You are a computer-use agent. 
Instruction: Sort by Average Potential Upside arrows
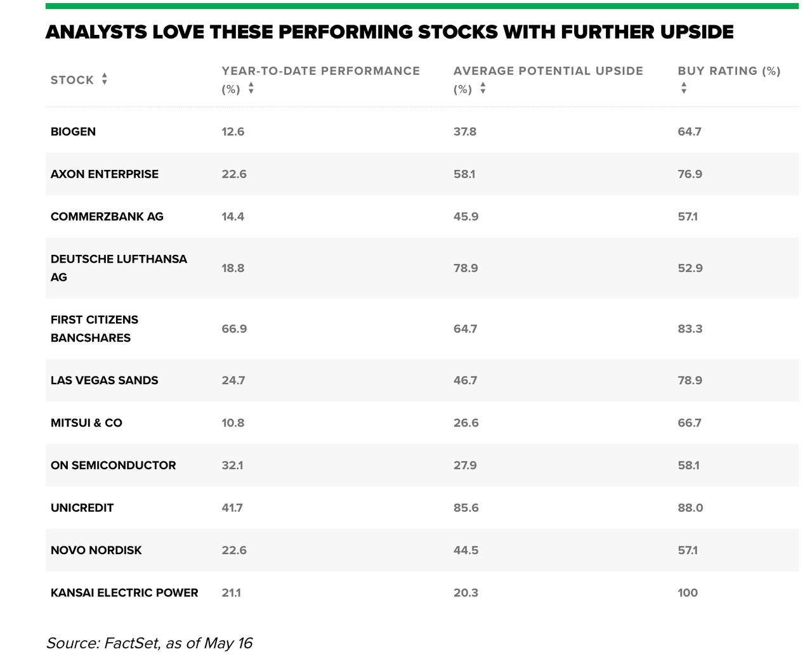[x=483, y=89]
